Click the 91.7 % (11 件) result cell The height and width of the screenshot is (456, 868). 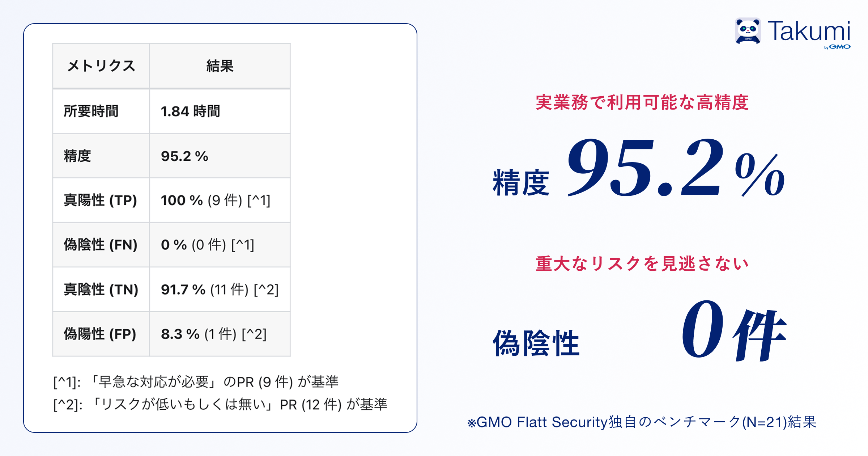point(220,290)
